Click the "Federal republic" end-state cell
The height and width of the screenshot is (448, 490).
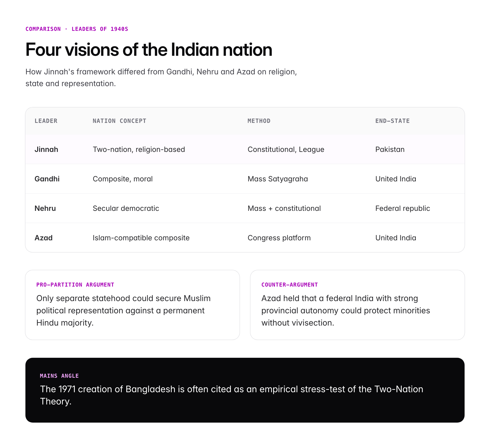pos(402,208)
